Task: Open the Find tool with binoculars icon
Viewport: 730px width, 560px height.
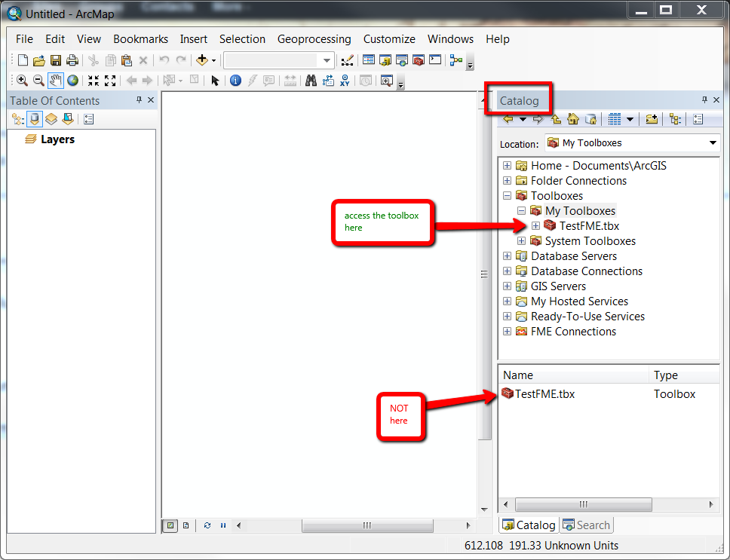Action: (x=310, y=81)
